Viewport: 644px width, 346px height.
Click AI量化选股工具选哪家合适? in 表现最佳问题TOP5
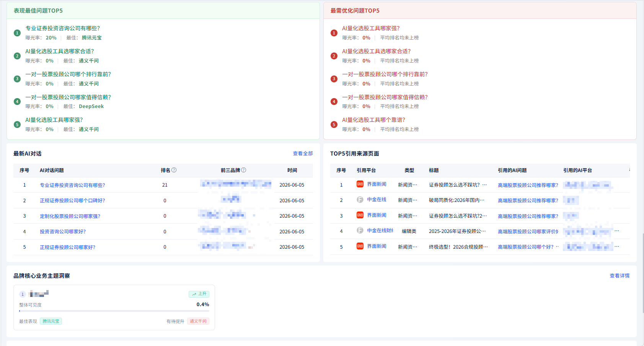tap(60, 51)
